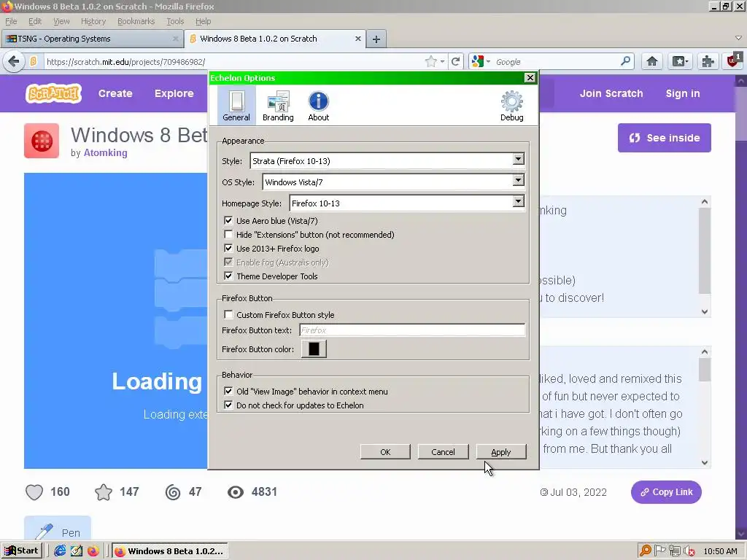Favorite the project with the star icon
The width and height of the screenshot is (747, 560).
tap(104, 492)
